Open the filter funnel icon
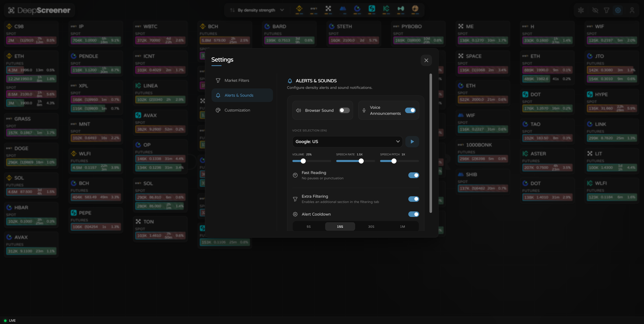This screenshot has height=324, width=644. [x=607, y=10]
